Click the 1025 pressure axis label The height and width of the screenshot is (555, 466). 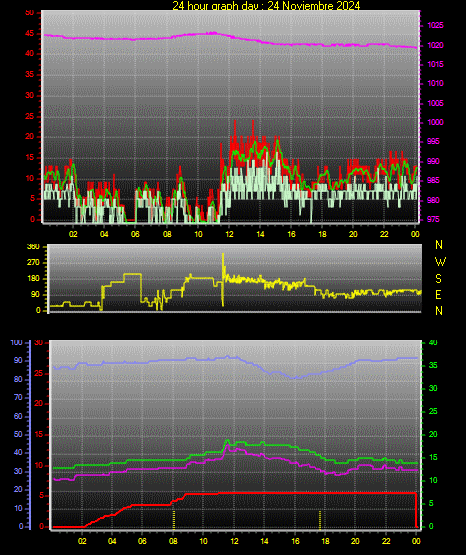(x=435, y=25)
